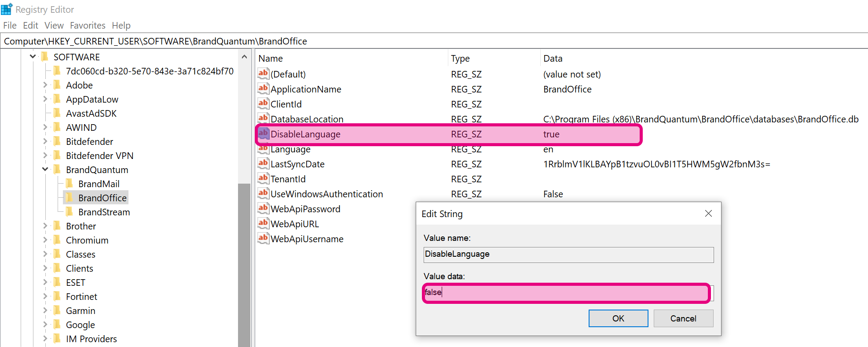Expand the Adobe registry key
This screenshot has height=347, width=868.
[45, 85]
